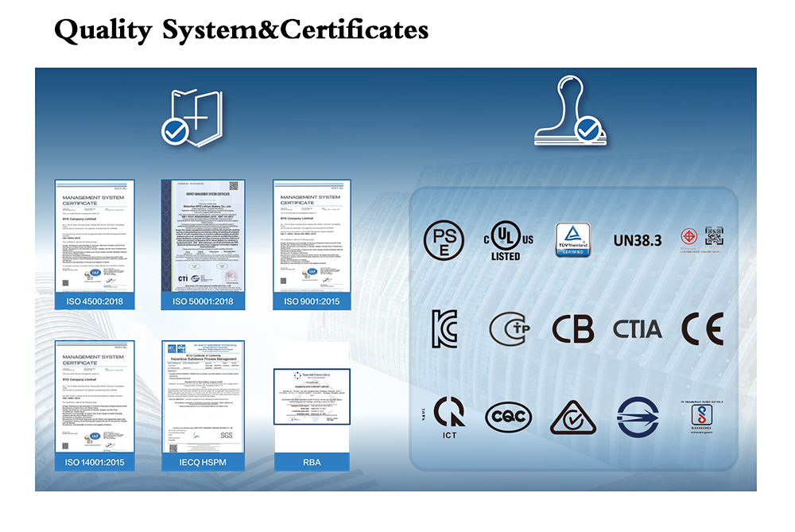Screen dimensions: 795x532
Task: Click the PSE certification mark
Action: [x=444, y=240]
